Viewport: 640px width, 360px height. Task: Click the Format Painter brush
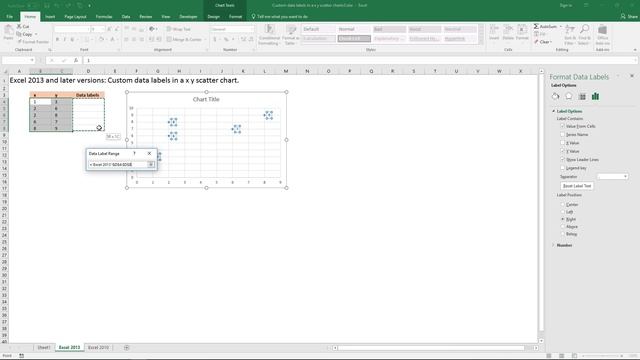(33, 42)
